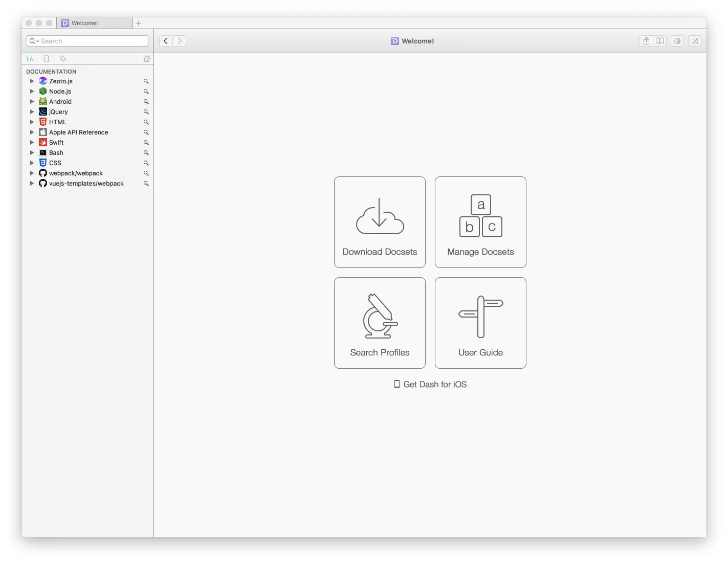728x563 pixels.
Task: Expand the CSS docset
Action: [32, 163]
